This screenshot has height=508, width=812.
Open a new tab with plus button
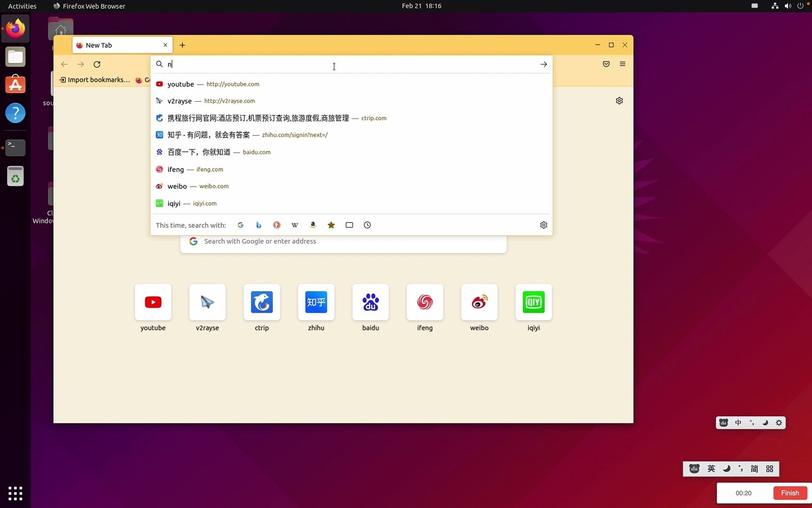tap(182, 45)
